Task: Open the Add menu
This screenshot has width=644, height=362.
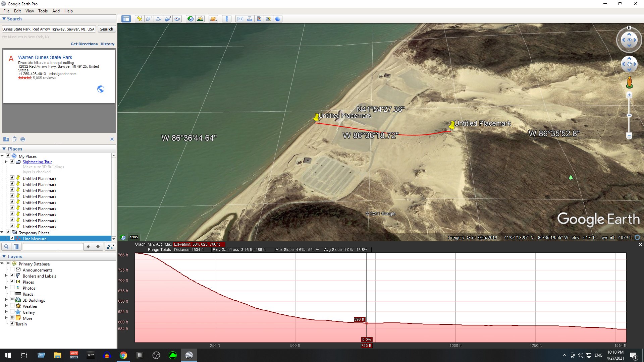Action: pos(56,11)
